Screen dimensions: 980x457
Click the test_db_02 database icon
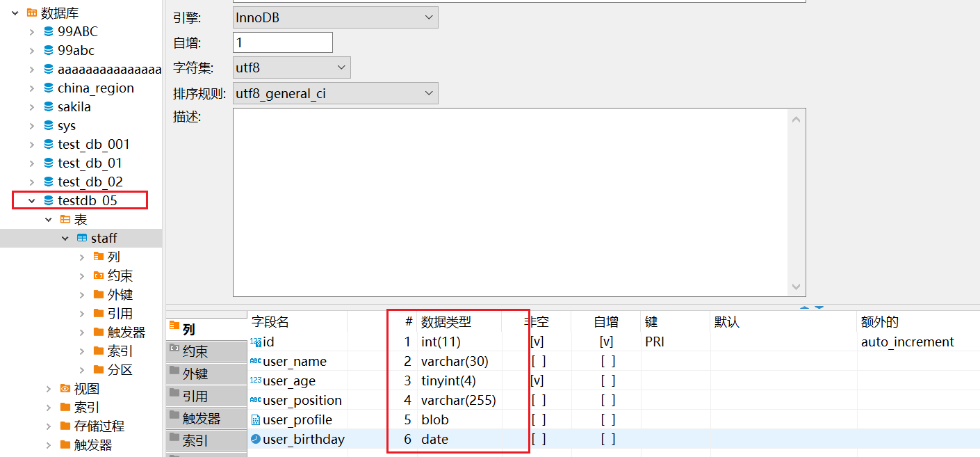tap(48, 182)
